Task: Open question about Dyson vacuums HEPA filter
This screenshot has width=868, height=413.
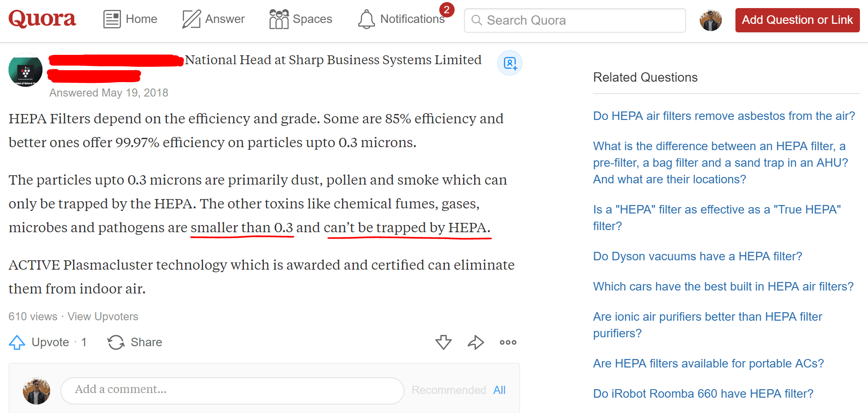Action: [698, 256]
